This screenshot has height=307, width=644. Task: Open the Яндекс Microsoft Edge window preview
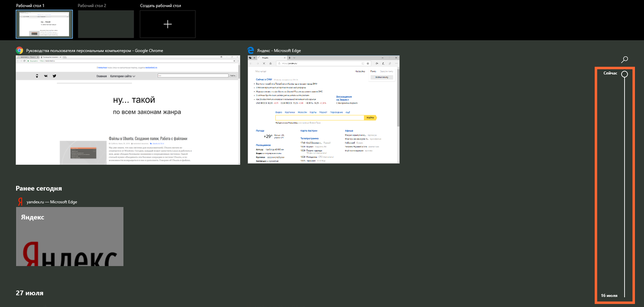tap(324, 109)
